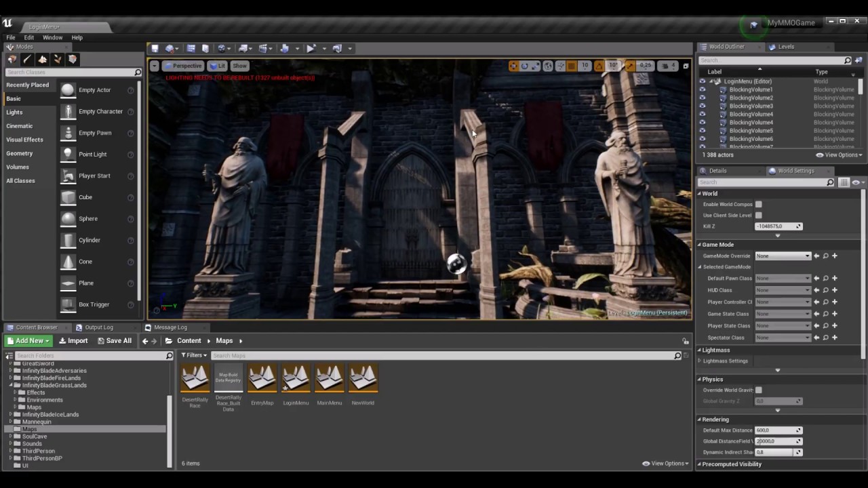The height and width of the screenshot is (488, 868).
Task: Go back in Content Browser history
Action: tap(145, 341)
